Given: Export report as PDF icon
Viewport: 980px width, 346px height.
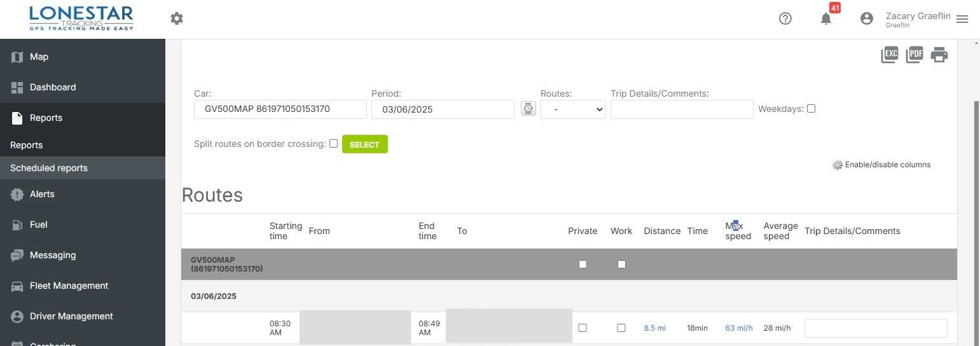Looking at the screenshot, I should click(914, 55).
